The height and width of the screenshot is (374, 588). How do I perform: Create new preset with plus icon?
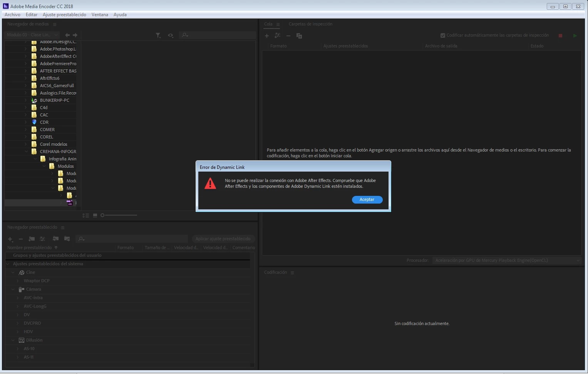pyautogui.click(x=10, y=239)
